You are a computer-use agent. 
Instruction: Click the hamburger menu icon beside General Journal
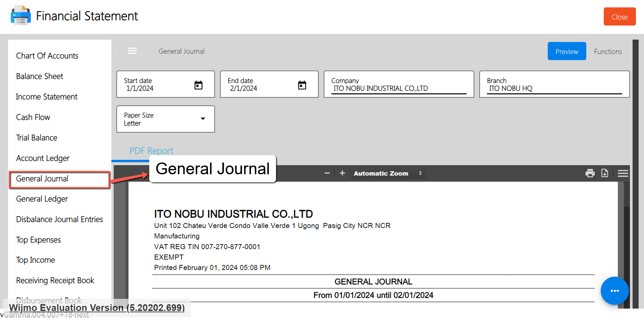(x=132, y=51)
